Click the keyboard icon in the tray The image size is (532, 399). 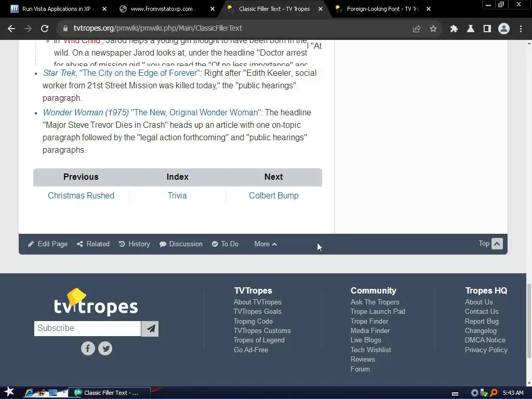tap(455, 393)
